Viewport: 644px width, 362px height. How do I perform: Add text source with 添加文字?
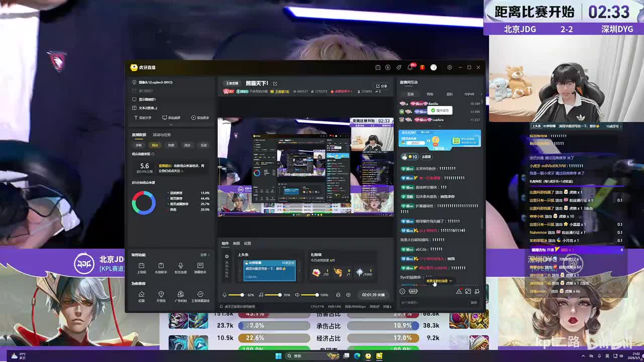click(x=143, y=118)
